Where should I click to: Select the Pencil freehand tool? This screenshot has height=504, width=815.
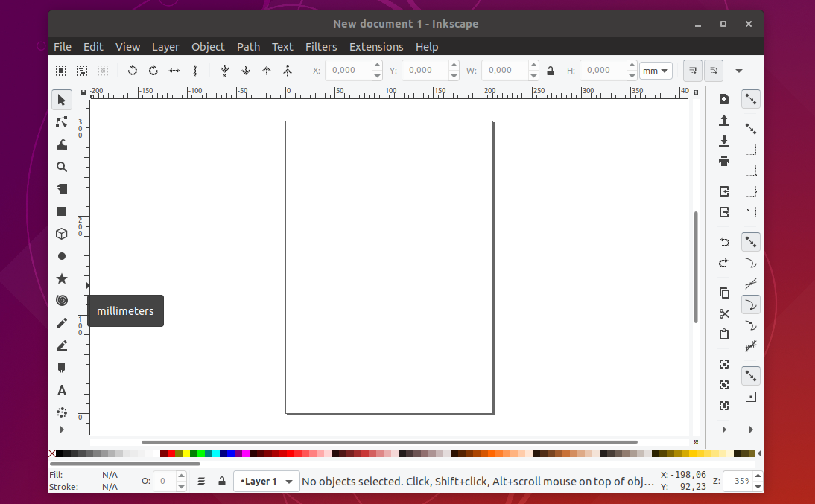coord(62,323)
